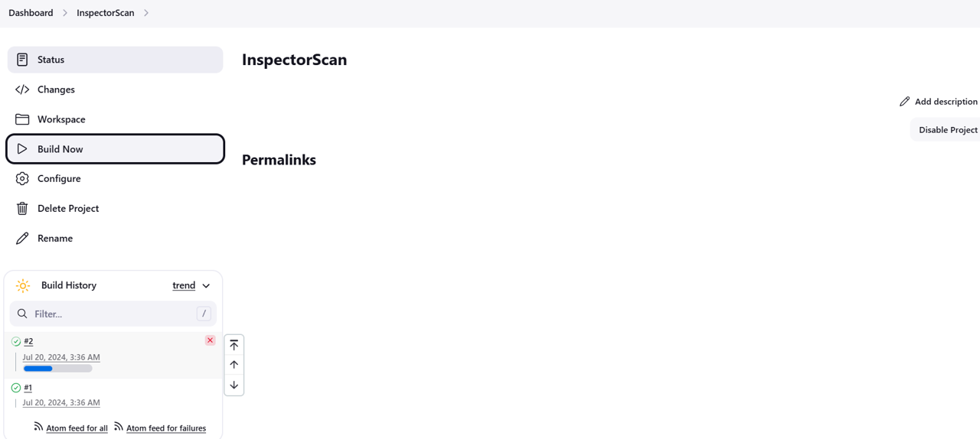Click the build #2 success checkmark icon
Screen dimensions: 980x439
(16, 341)
